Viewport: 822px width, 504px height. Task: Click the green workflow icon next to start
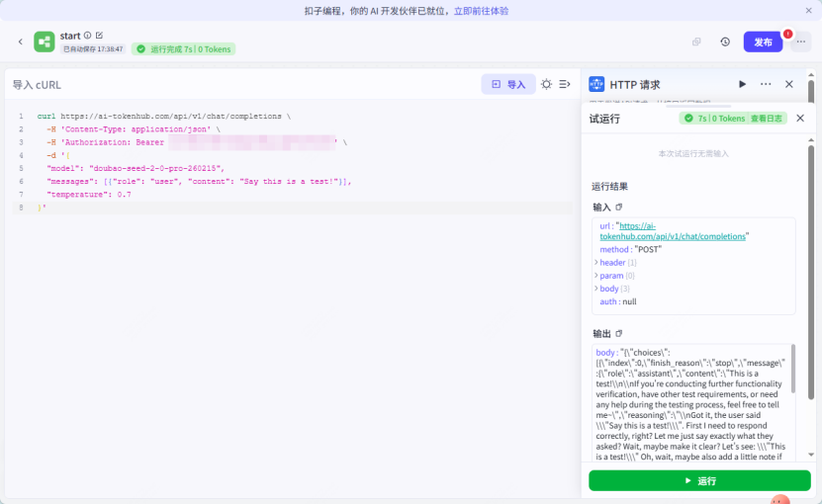coord(45,42)
